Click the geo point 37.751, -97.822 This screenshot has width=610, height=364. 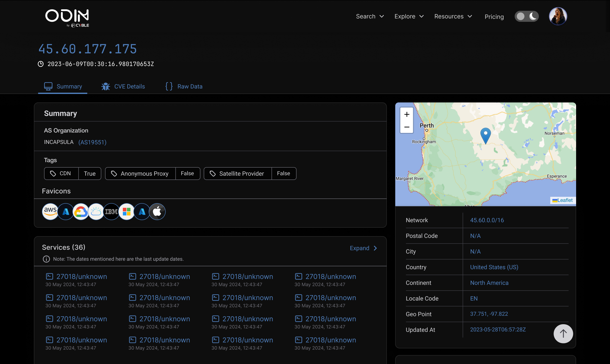[489, 314]
